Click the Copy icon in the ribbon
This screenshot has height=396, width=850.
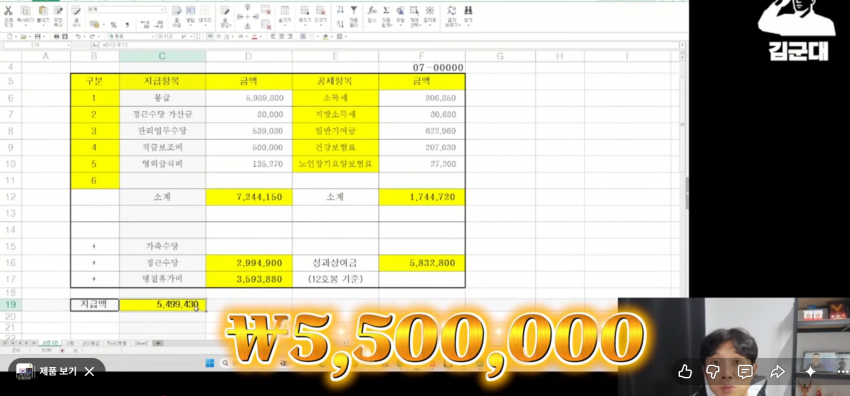25,11
